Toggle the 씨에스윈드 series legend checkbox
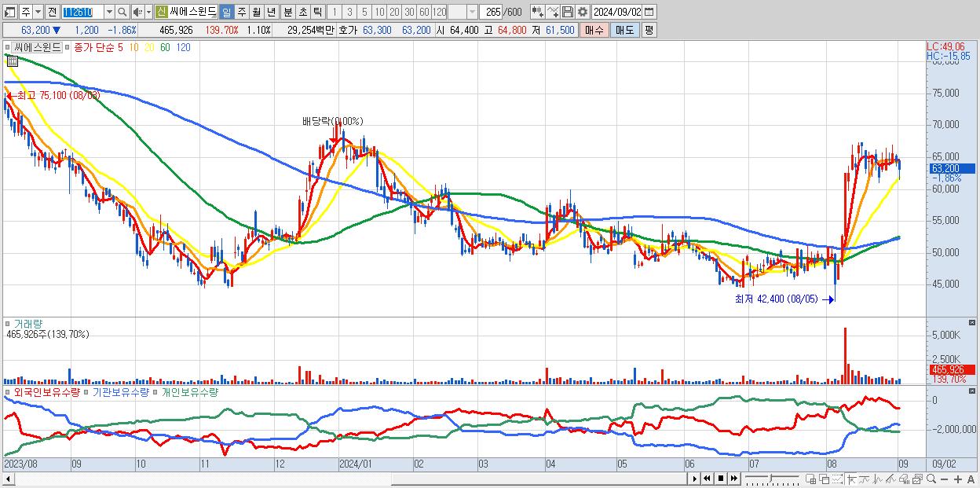This screenshot has height=488, width=980. pyautogui.click(x=7, y=47)
